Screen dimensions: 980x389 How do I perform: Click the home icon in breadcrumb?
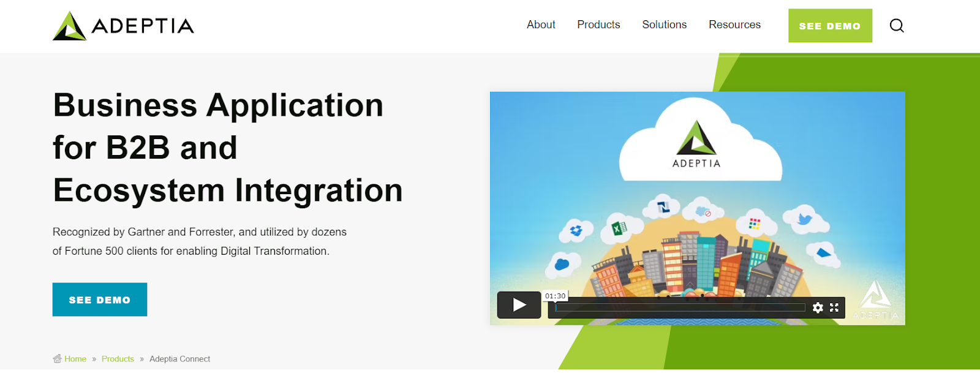pyautogui.click(x=57, y=358)
